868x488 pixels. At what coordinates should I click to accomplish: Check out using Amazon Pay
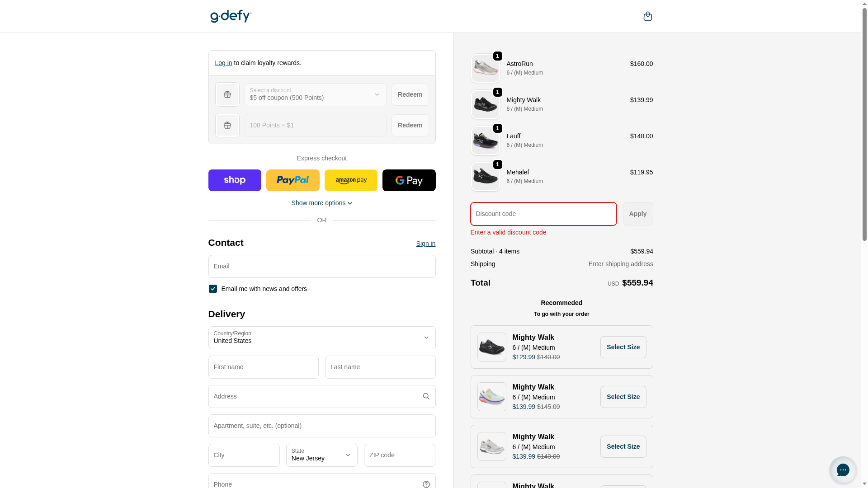351,180
